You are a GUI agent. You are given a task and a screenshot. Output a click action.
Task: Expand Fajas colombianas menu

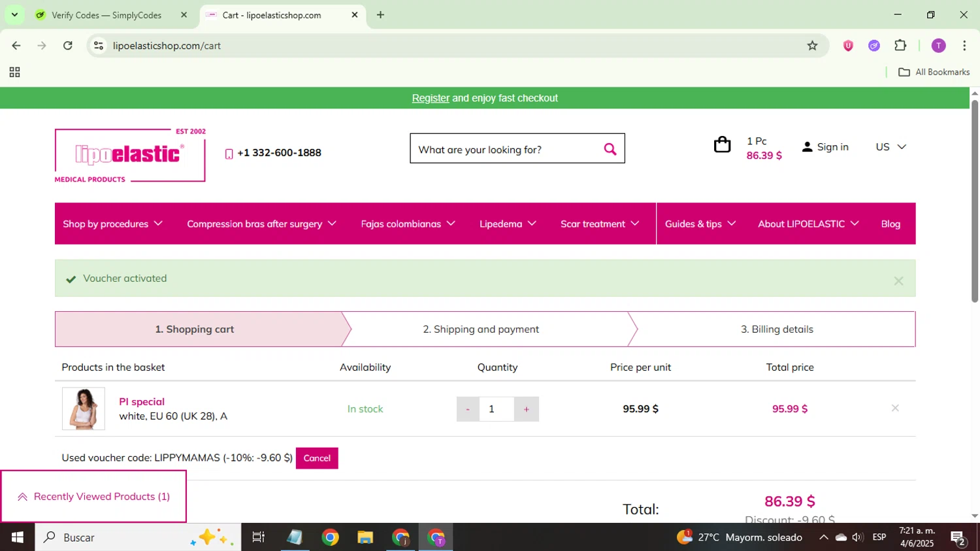tap(408, 224)
